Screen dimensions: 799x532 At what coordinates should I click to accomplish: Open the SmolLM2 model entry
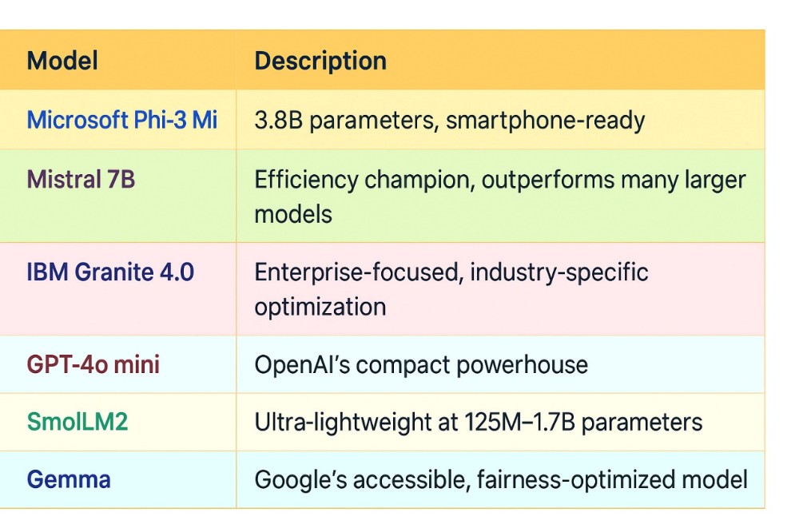point(78,422)
